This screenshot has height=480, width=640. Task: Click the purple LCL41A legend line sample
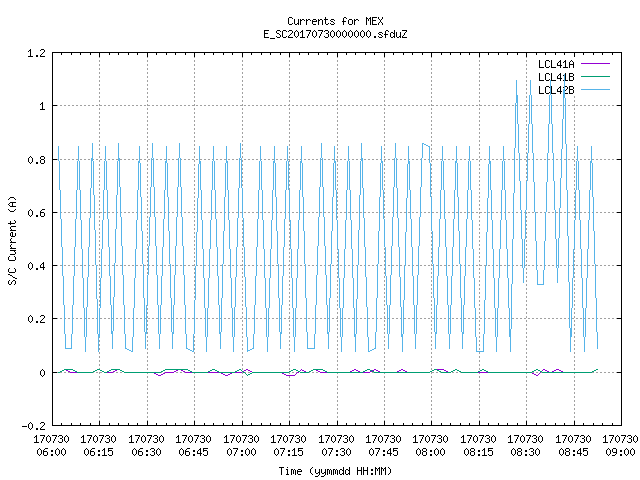(595, 64)
